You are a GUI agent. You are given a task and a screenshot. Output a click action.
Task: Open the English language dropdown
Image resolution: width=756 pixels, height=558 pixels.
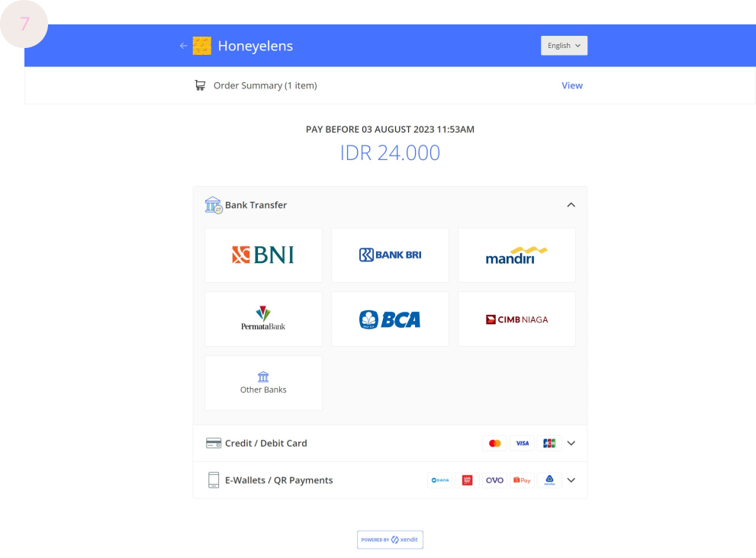click(564, 46)
